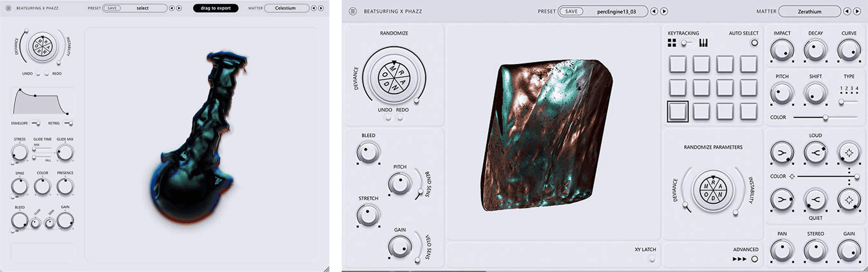Screen dimensions: 868x272
Task: Click SAVE next to percEngine13_03 preset
Action: pyautogui.click(x=571, y=12)
